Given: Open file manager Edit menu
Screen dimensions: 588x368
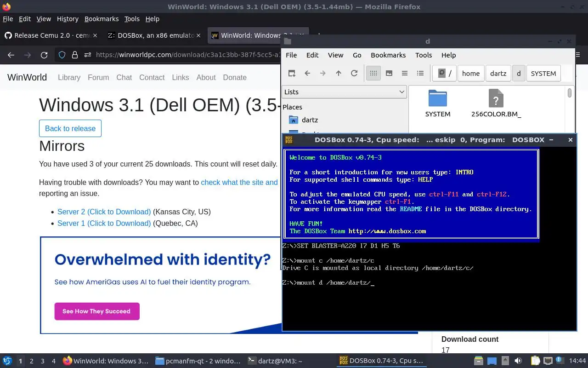Looking at the screenshot, I should (312, 55).
